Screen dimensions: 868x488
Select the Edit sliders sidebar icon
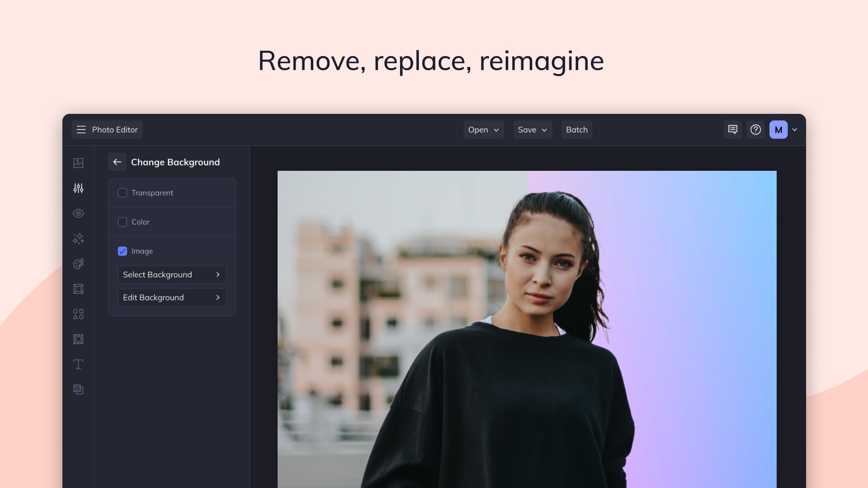(x=78, y=188)
